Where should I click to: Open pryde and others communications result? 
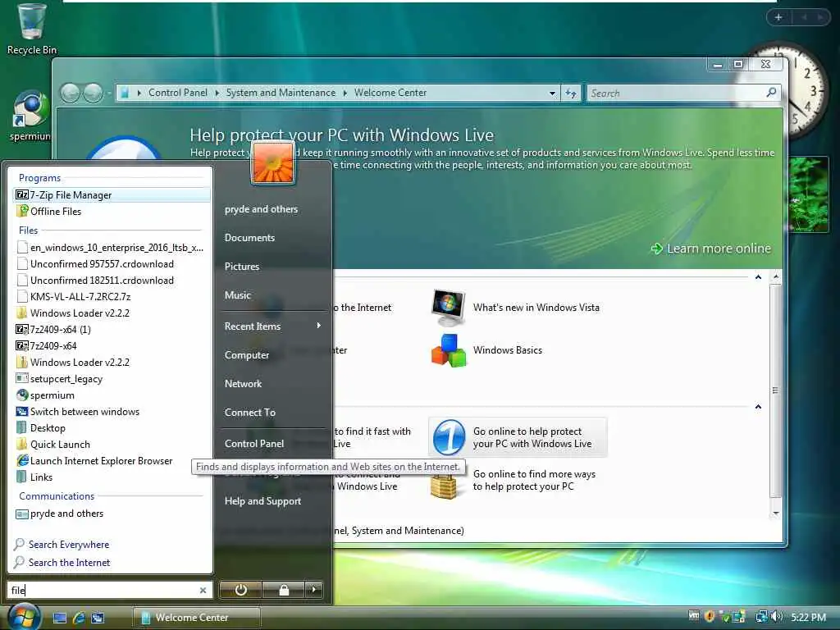(111, 514)
